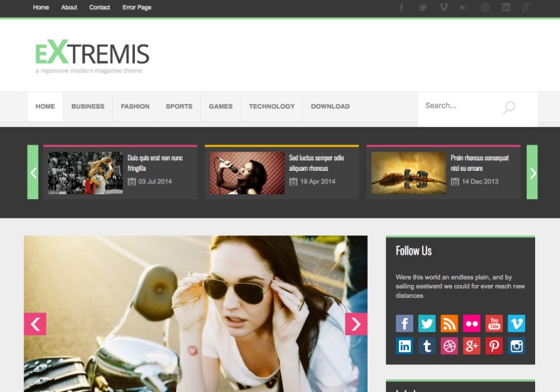
Task: Open the Vimeo icon in top bar
Action: [x=443, y=7]
